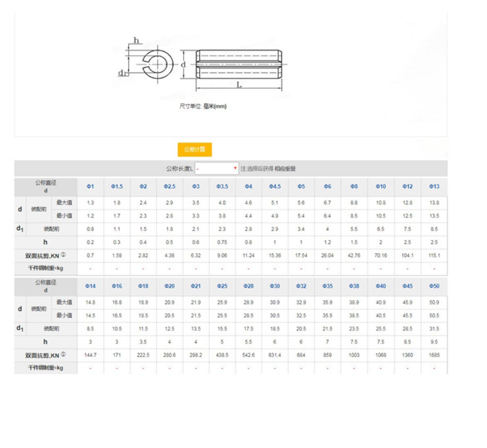This screenshot has width=487, height=448.
Task: Open the Φ18 diameter header
Action: coord(143,286)
